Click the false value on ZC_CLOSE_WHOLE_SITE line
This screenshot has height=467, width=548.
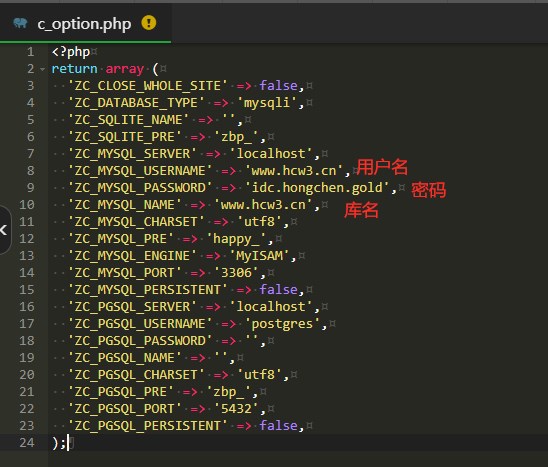point(278,86)
